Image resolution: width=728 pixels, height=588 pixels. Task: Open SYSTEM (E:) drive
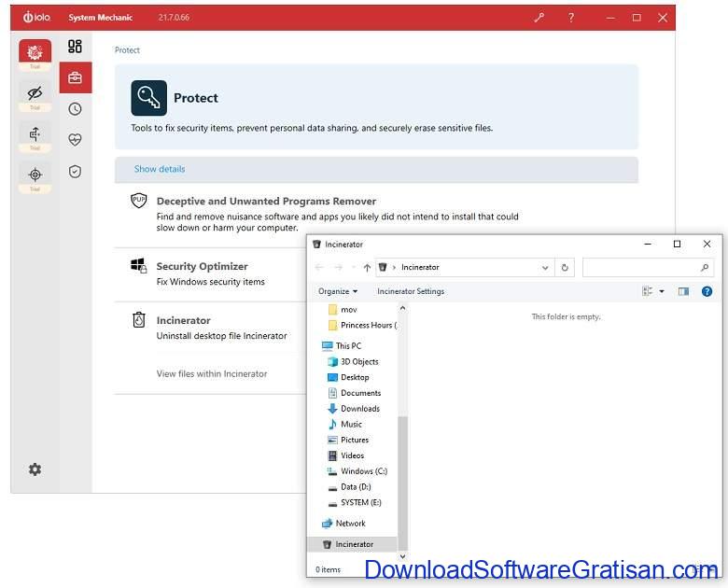[x=355, y=502]
